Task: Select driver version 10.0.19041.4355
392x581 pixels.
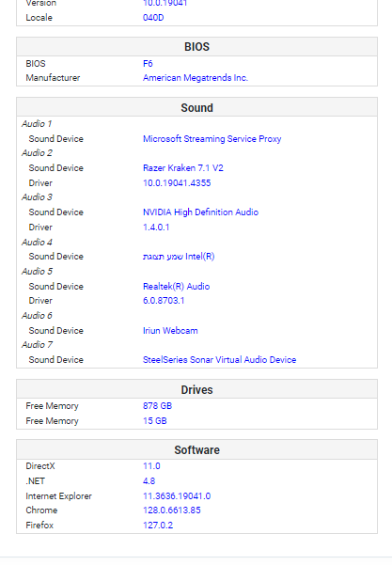Action: (x=177, y=183)
